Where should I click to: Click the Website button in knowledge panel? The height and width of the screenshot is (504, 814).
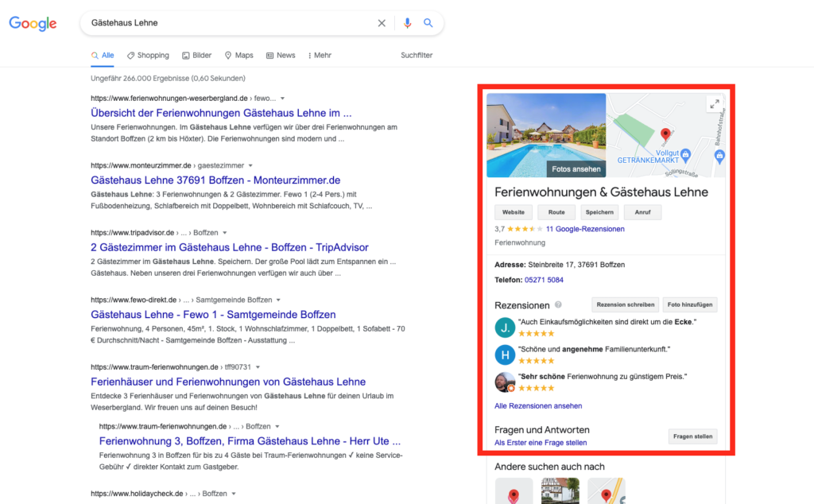[514, 212]
